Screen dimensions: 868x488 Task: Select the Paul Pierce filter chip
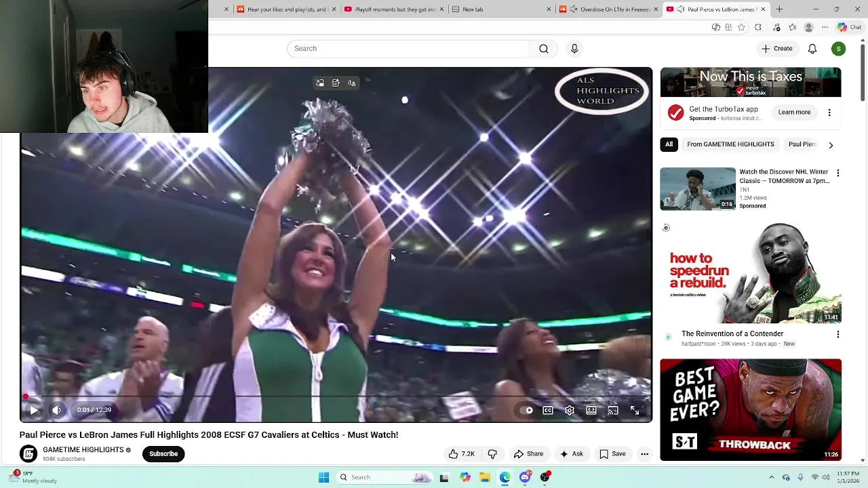(802, 144)
